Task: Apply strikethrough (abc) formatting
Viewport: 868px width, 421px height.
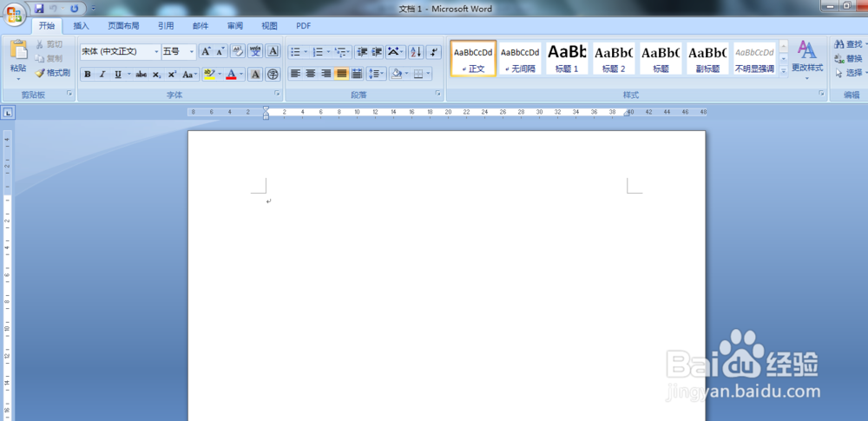Action: click(141, 75)
